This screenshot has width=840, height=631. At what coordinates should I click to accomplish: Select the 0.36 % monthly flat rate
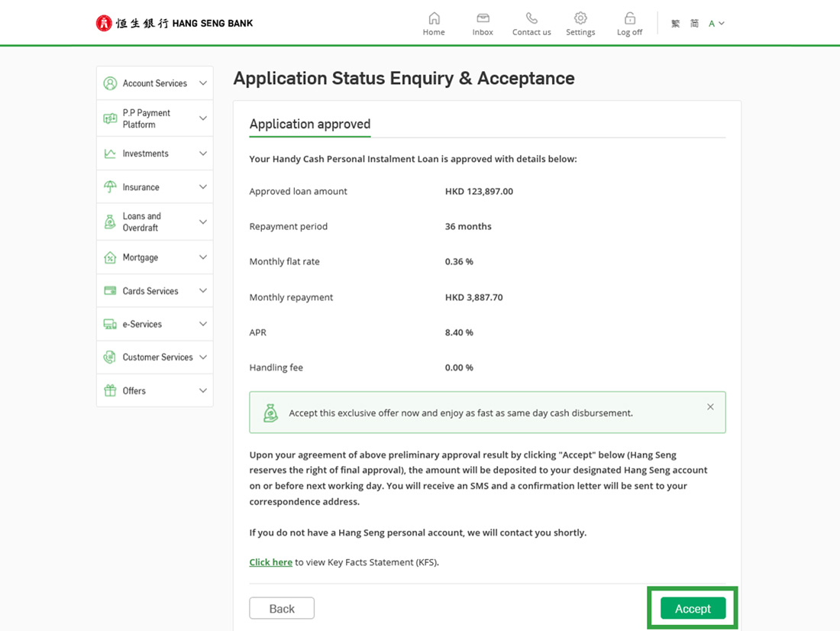coord(459,261)
